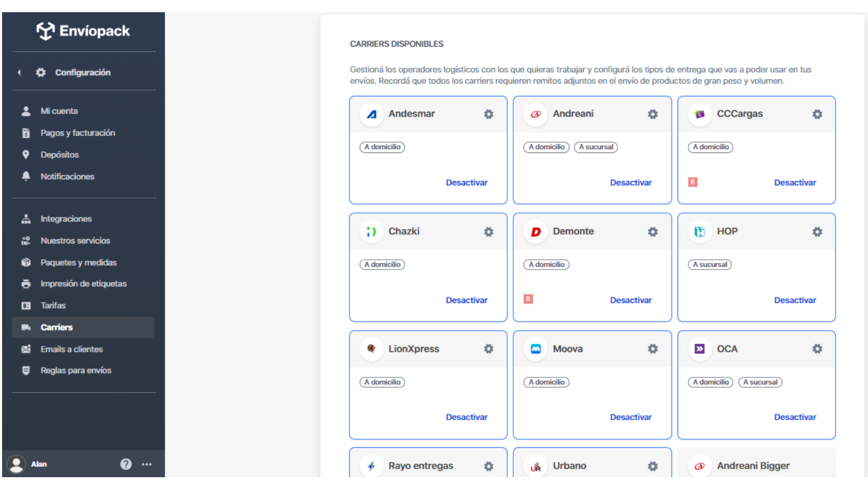Click CARRIERS DISPONIBLES heading text
This screenshot has height=488, width=868.
(397, 44)
